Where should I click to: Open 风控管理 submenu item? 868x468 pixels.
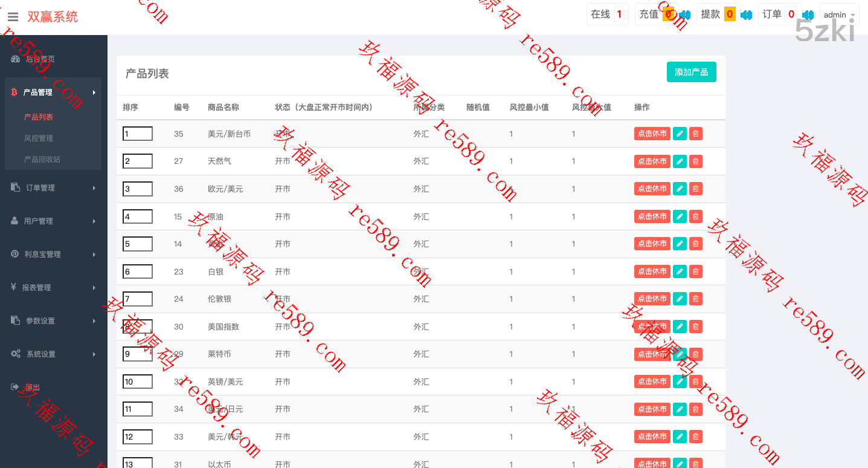click(x=39, y=138)
